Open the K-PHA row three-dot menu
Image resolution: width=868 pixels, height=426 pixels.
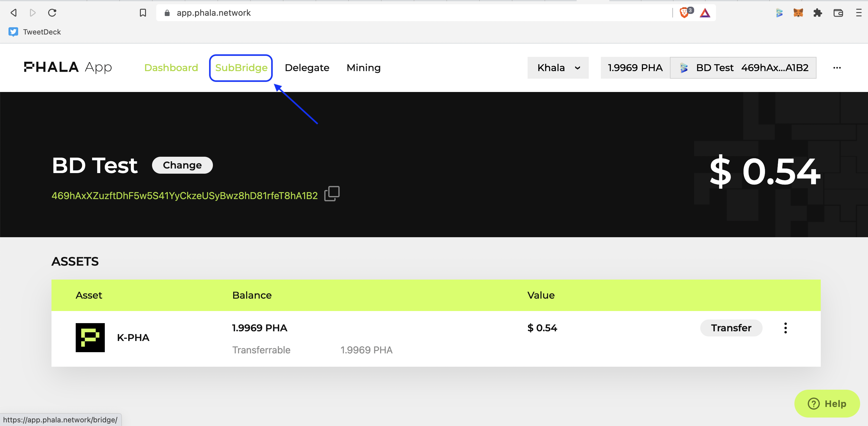(x=785, y=328)
